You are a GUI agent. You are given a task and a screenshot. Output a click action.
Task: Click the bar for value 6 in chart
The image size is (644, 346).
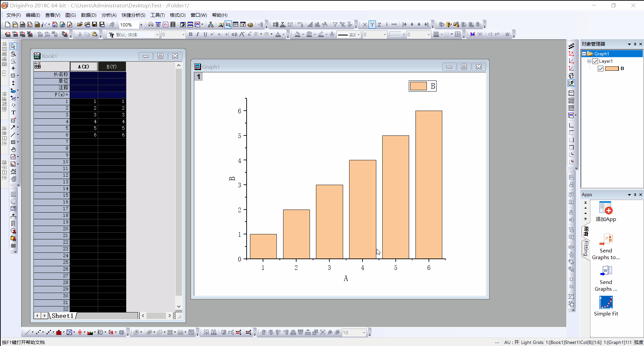tap(429, 185)
